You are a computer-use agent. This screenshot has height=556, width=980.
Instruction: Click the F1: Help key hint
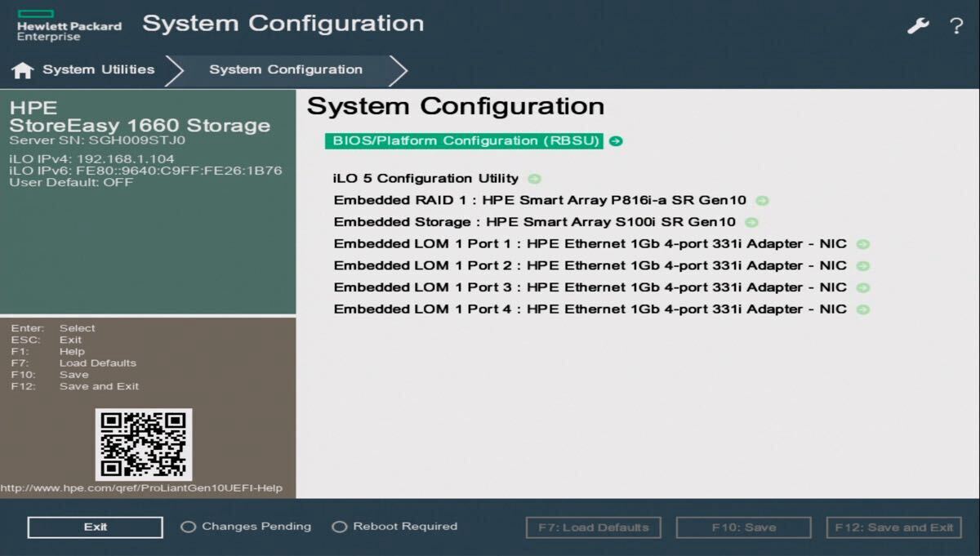[x=48, y=352]
